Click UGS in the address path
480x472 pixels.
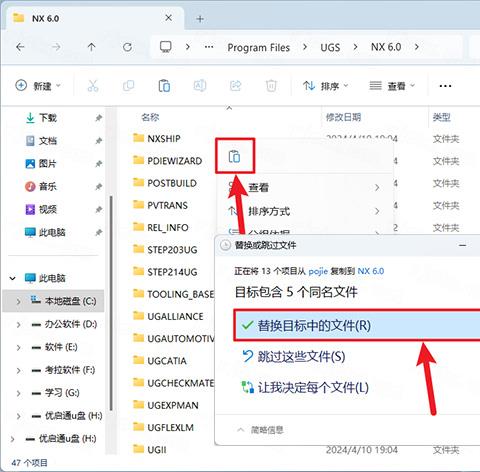click(330, 47)
